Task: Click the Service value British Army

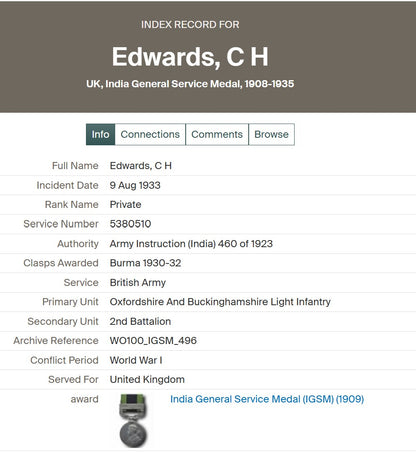Action: pos(138,283)
